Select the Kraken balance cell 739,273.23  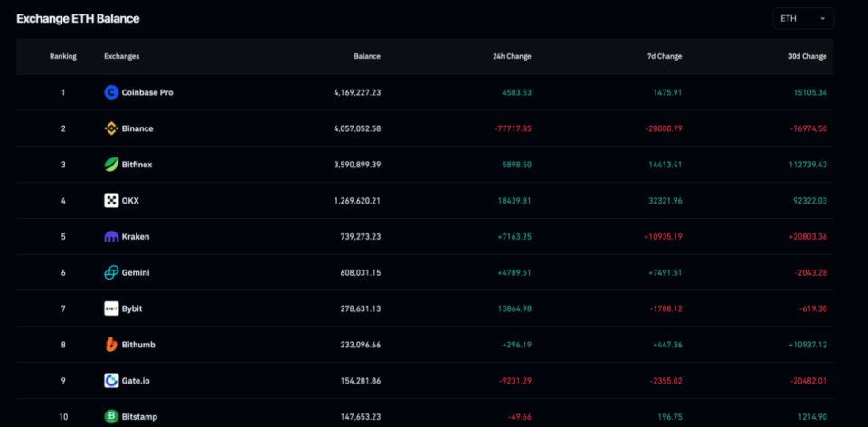356,237
